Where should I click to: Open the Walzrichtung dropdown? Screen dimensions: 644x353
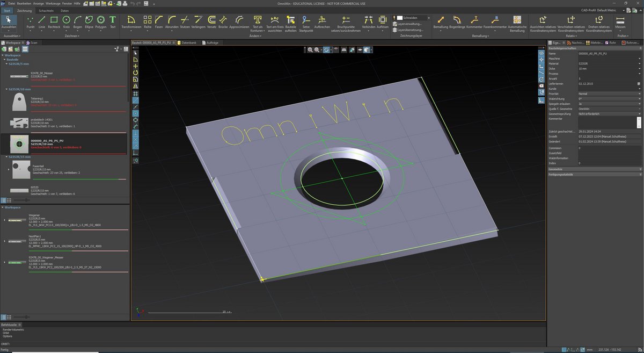[640, 99]
